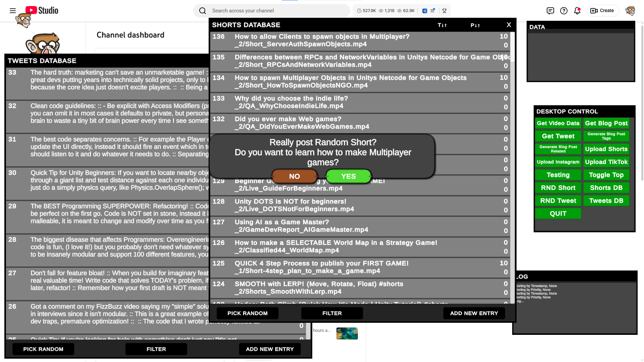The height and width of the screenshot is (362, 644).
Task: Click the blue vidIQ icon
Action: point(425,11)
